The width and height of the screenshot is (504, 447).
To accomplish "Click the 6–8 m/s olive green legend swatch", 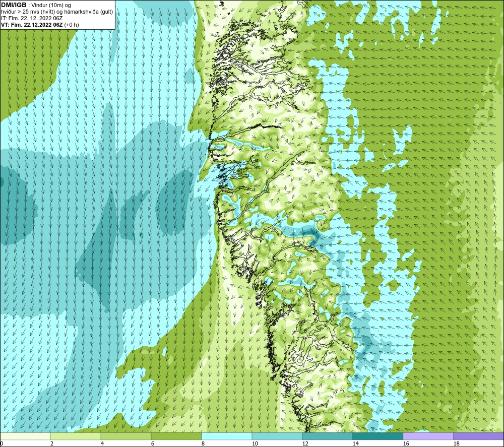I will [x=176, y=436].
